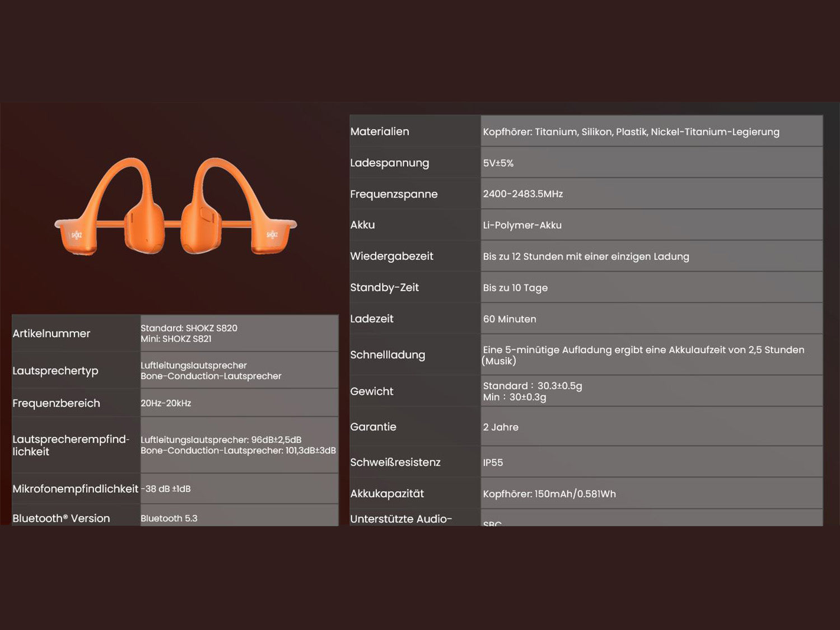
Task: Click the 2400-2483.5MHz Frequenzspanne value
Action: (523, 194)
